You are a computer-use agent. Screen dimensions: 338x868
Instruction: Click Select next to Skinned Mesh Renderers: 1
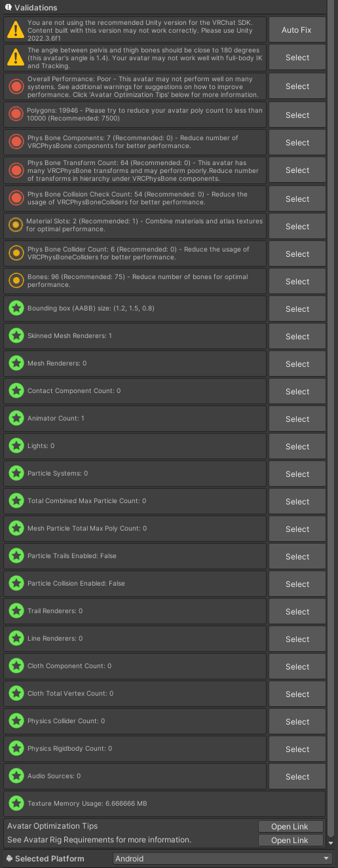297,337
